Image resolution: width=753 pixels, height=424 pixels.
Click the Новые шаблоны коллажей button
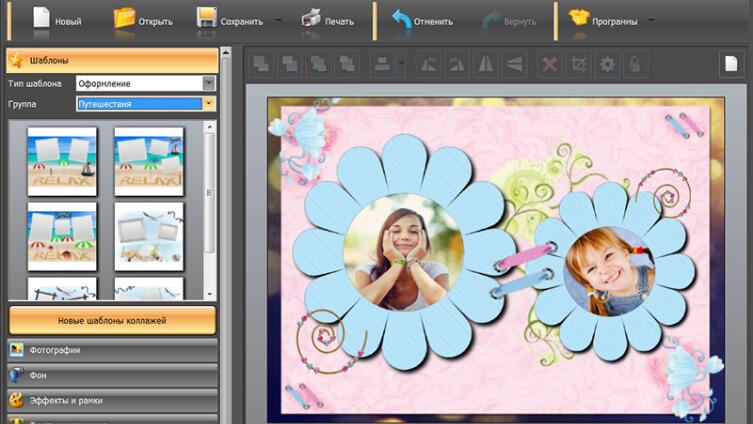tap(112, 320)
